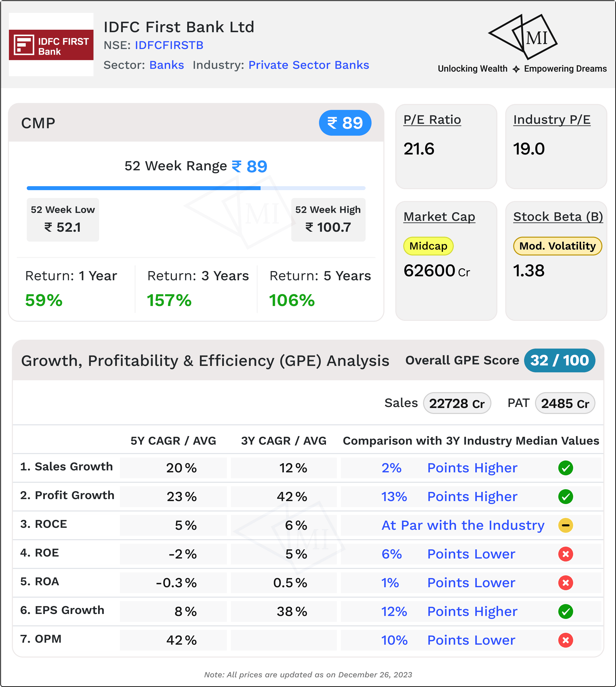
Task: Click the prices updated December 26, 2023 note
Action: (308, 675)
